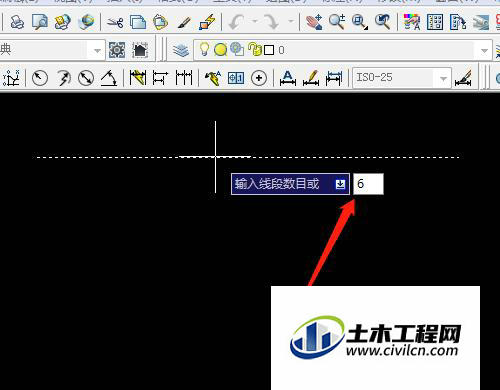Cut selection with the scissors icon
The width and height of the screenshot is (500, 390).
pos(115,22)
